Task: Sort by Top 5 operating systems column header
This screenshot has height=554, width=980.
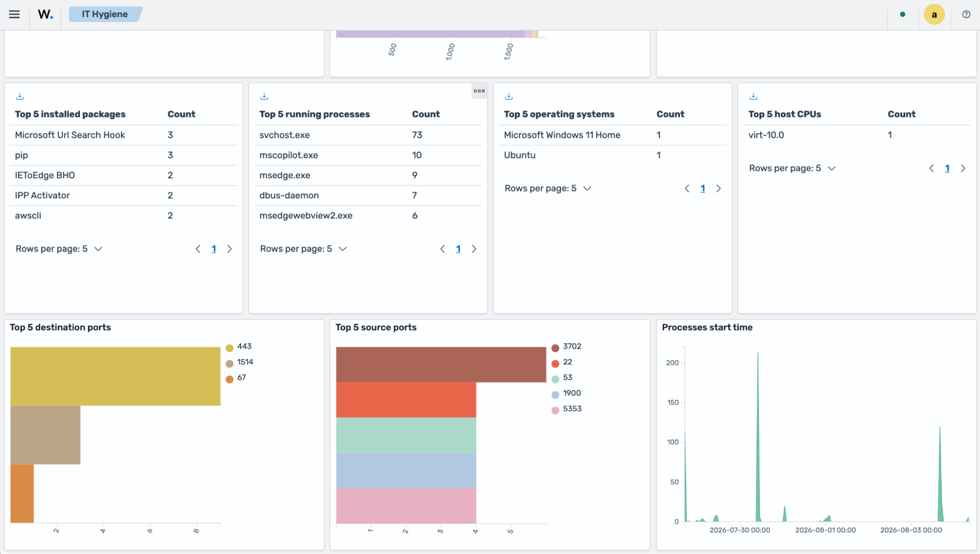Action: 559,114
